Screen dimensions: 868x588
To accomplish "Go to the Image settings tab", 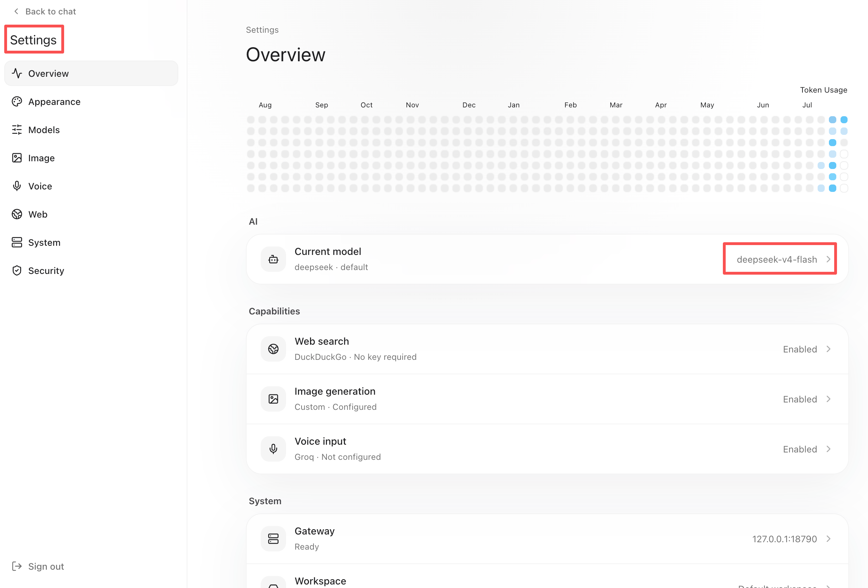I will (91, 158).
